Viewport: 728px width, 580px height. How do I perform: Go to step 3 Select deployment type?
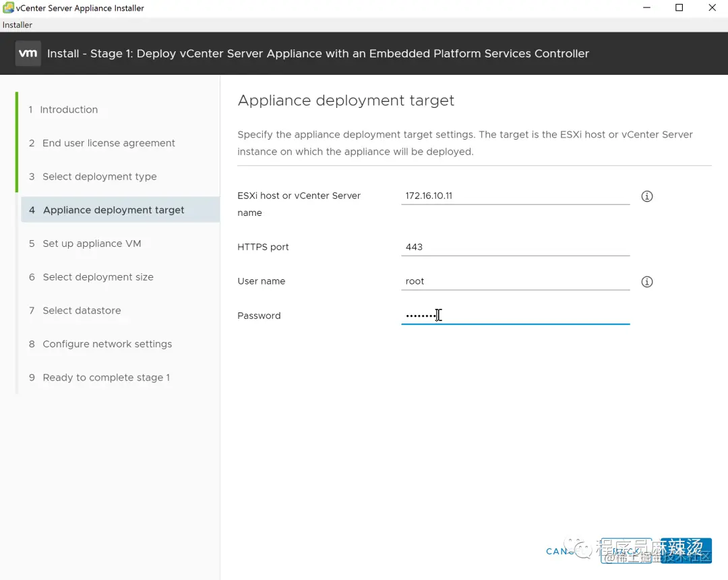[x=93, y=177]
